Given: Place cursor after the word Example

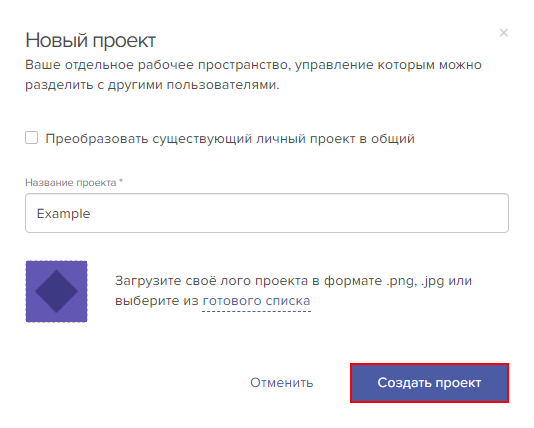Looking at the screenshot, I should 91,213.
